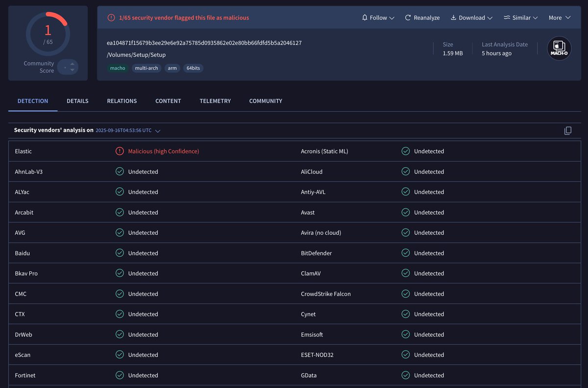The height and width of the screenshot is (388, 588).
Task: Click GData undetected checkmark icon
Action: coord(405,375)
